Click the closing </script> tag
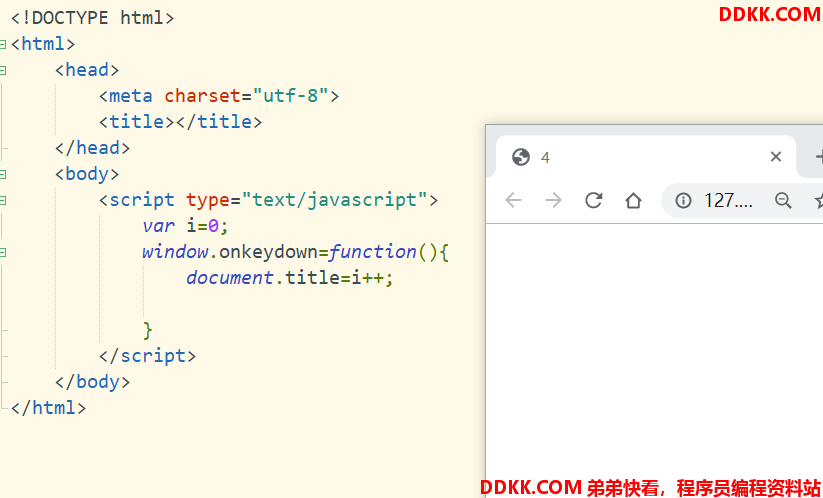The height and width of the screenshot is (498, 823). [x=147, y=356]
